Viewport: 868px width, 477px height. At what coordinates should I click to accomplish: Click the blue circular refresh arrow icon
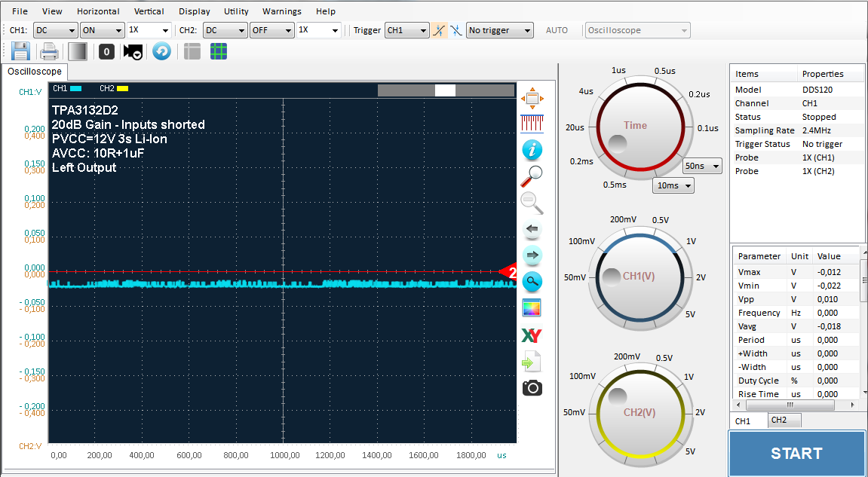pos(161,51)
